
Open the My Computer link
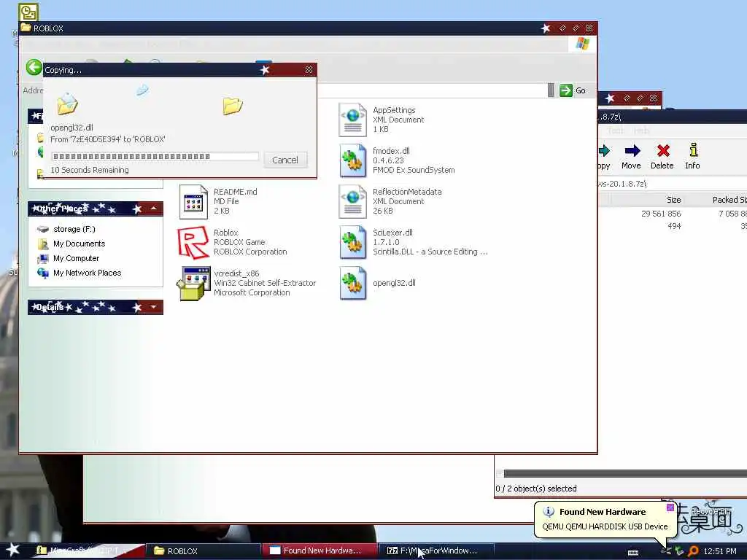(76, 258)
